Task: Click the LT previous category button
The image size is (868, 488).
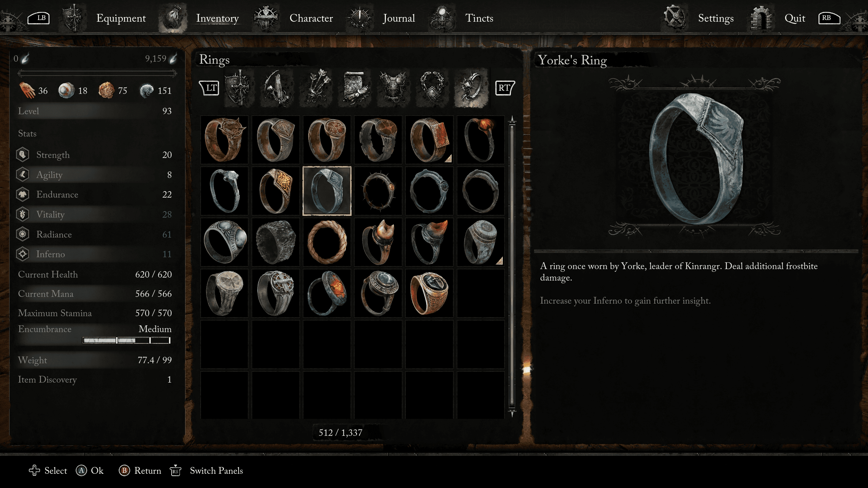Action: coord(209,88)
